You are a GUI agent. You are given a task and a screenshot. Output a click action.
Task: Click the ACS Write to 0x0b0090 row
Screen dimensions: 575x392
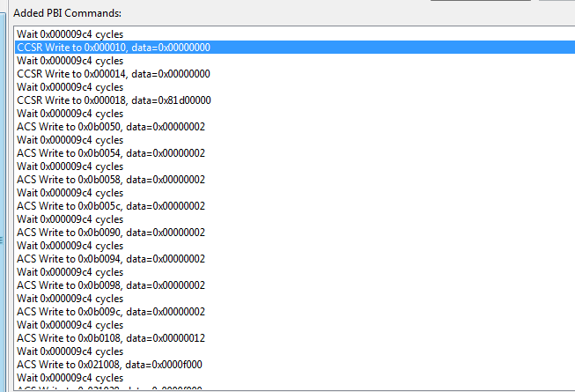click(x=295, y=233)
